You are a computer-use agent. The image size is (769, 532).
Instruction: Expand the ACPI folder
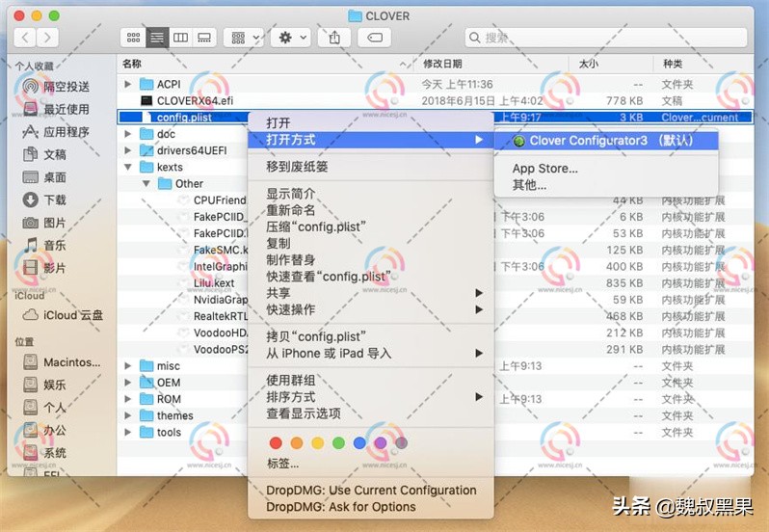pyautogui.click(x=127, y=85)
